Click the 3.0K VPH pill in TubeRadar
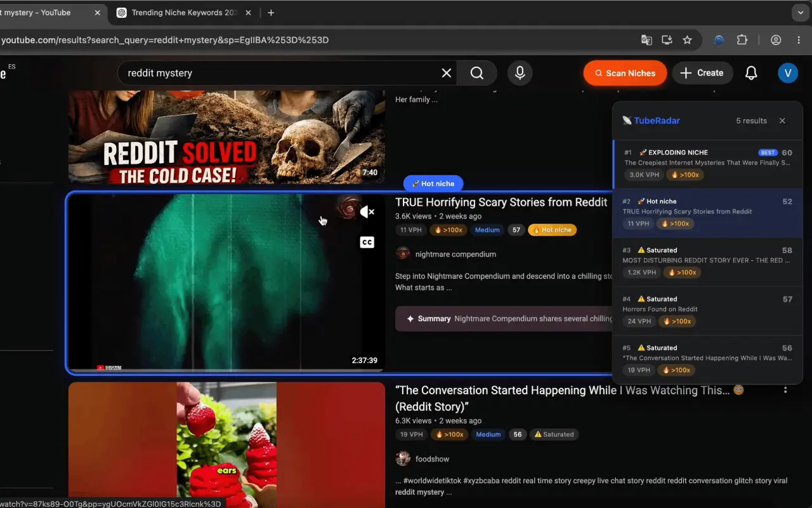Screen dimensions: 812x508 (643, 175)
